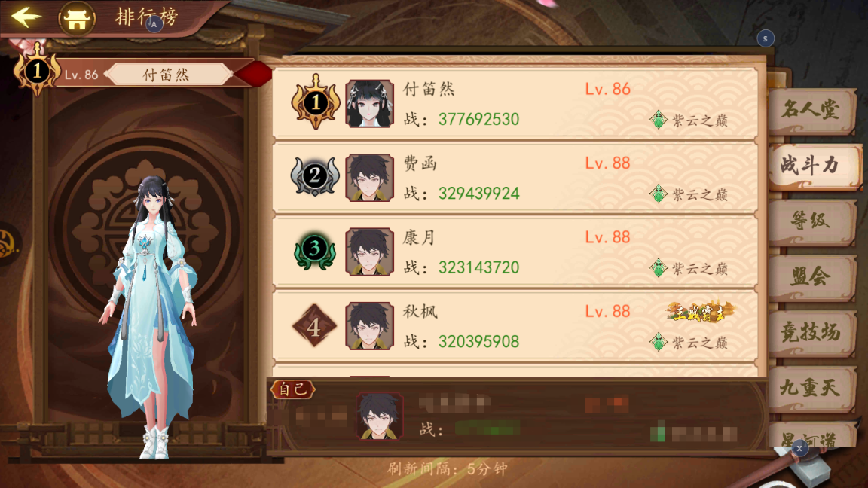The height and width of the screenshot is (488, 868).
Task: Tap the yellow back arrow icon
Action: 26,17
